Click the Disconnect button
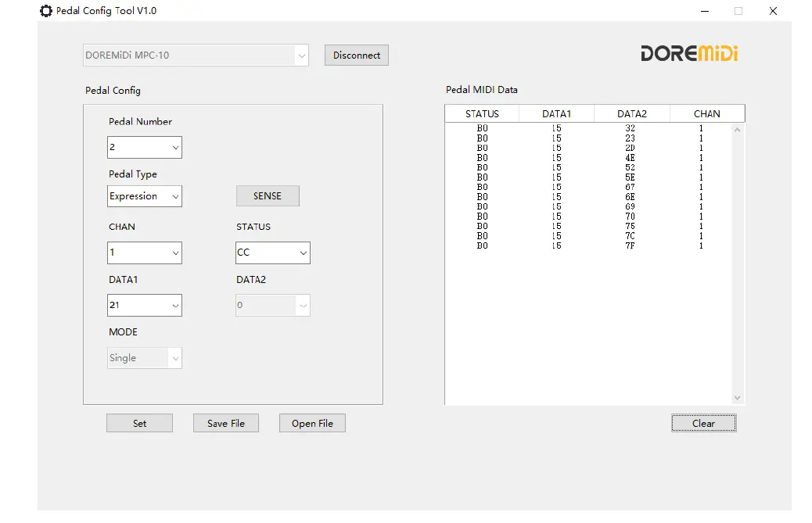812x523 pixels. point(356,56)
